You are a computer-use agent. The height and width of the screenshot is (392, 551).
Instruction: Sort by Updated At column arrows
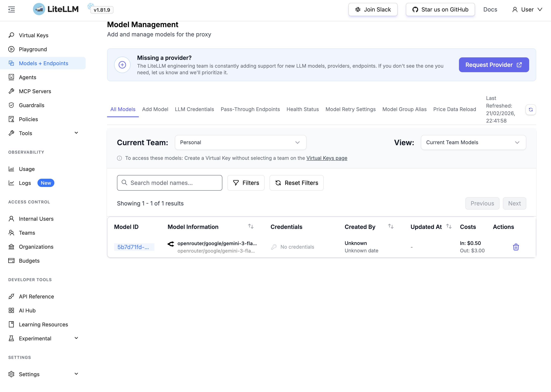(x=449, y=226)
